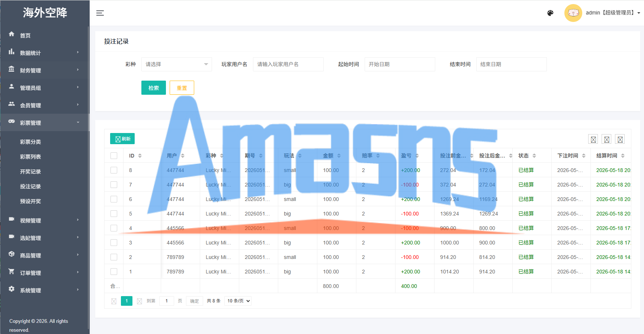The width and height of the screenshot is (644, 334).
Task: Tick the checkbox for ID 3
Action: 114,243
